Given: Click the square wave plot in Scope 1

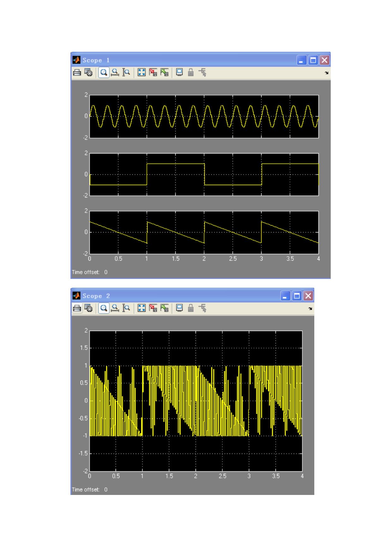Looking at the screenshot, I should click(204, 175).
